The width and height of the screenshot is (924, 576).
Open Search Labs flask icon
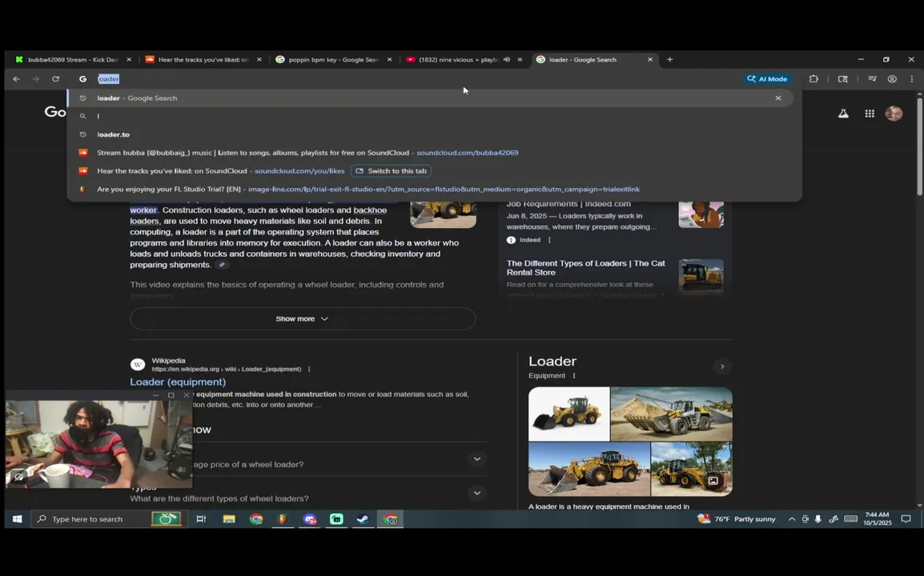(x=843, y=114)
